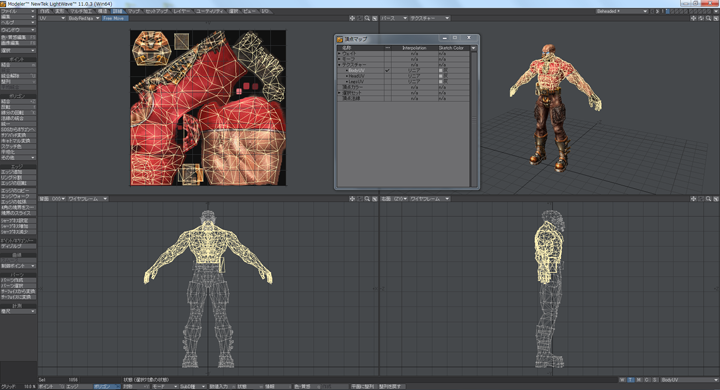The width and height of the screenshot is (720, 390).
Task: Open the Beheaded layer dropdown at top right
Action: pyautogui.click(x=622, y=11)
